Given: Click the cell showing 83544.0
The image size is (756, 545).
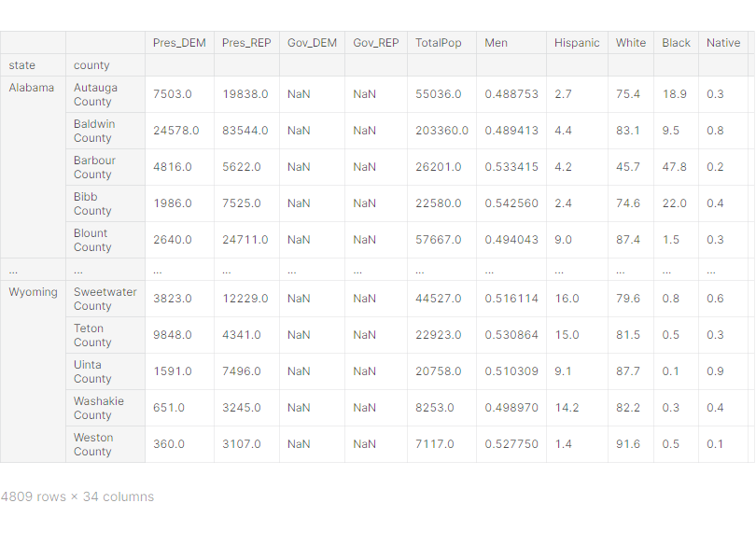Looking at the screenshot, I should pyautogui.click(x=245, y=131).
